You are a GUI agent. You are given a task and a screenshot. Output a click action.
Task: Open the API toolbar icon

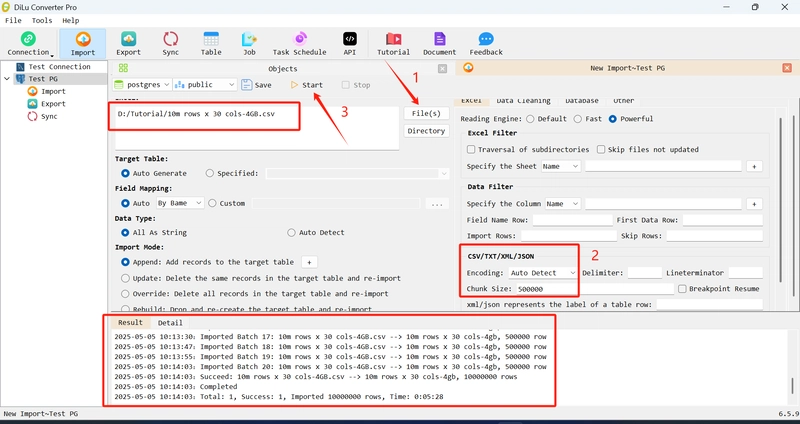tap(349, 44)
